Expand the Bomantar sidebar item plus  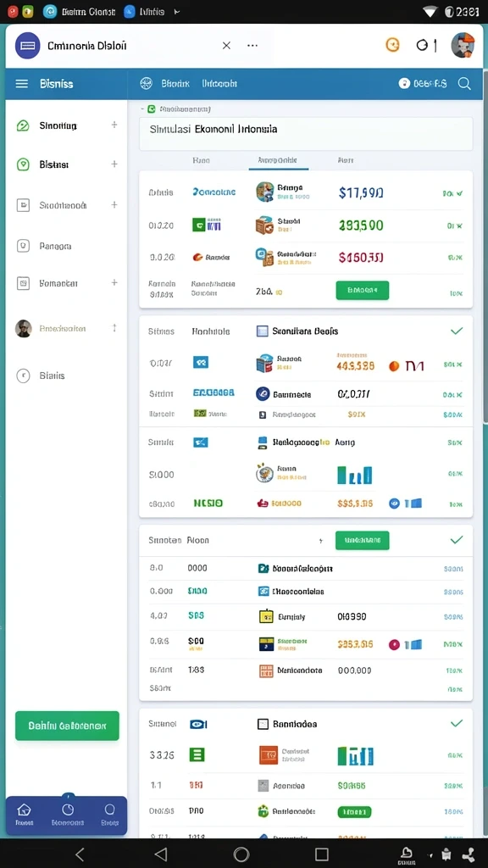click(x=114, y=282)
